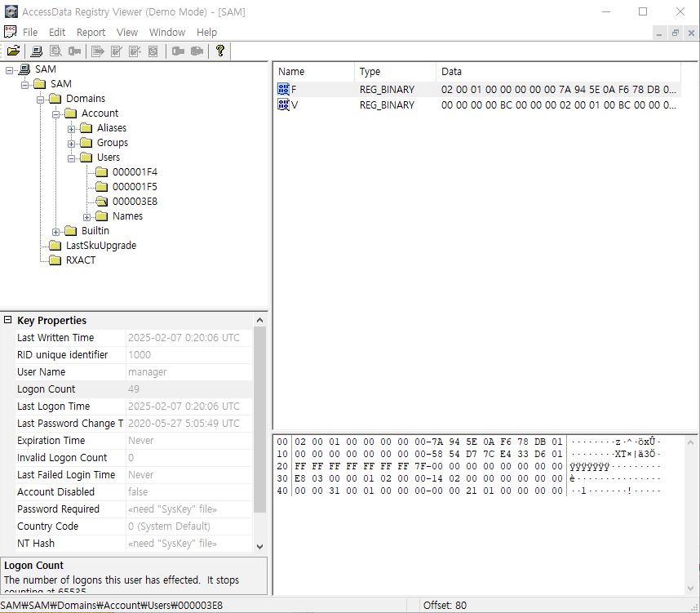Click the Type column header
The width and height of the screenshot is (700, 613).
396,72
